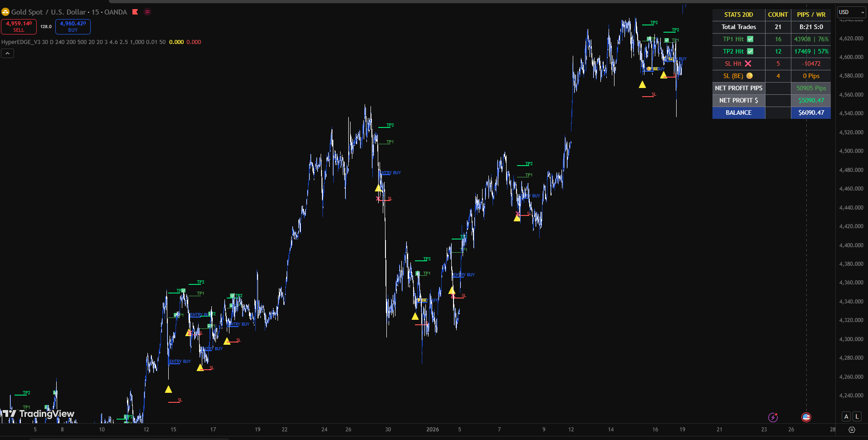Click the $6090.47 balance value
The image size is (868, 440).
pos(811,112)
